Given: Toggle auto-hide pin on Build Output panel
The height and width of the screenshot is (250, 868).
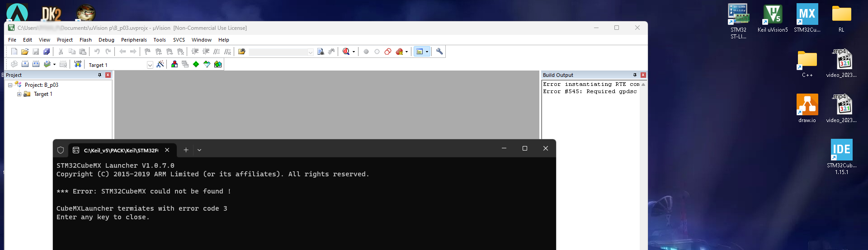Looking at the screenshot, I should pyautogui.click(x=635, y=75).
